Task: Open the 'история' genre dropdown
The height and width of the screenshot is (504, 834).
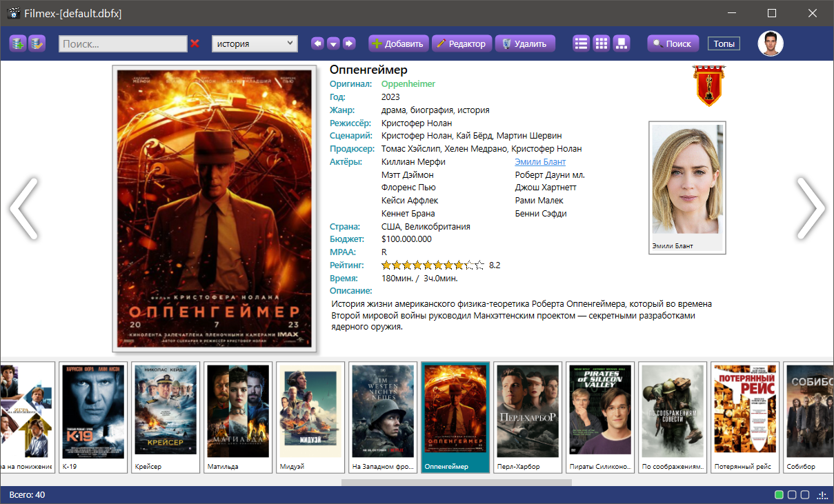Action: [255, 43]
